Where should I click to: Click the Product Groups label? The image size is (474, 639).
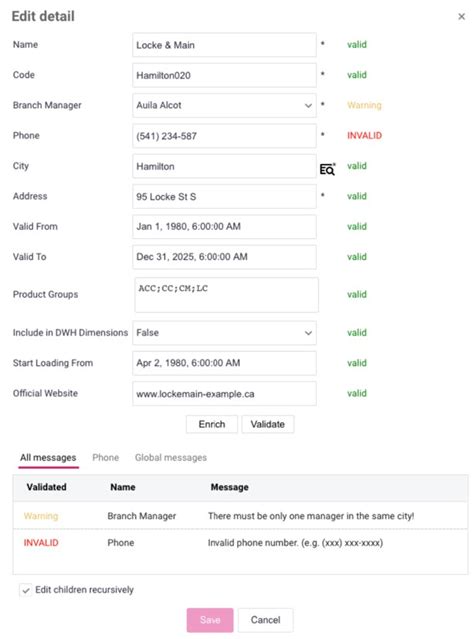pyautogui.click(x=45, y=295)
